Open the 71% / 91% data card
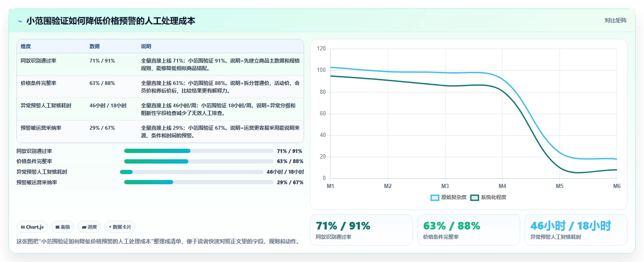 361,230
